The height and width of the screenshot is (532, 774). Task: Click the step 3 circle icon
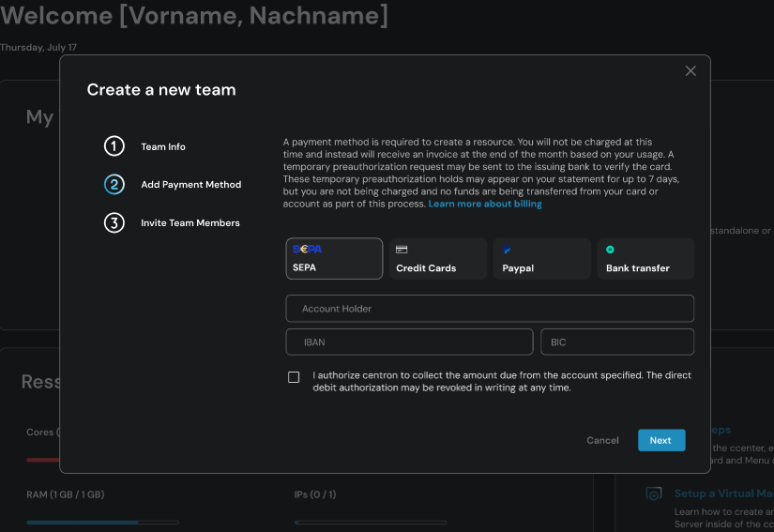[114, 223]
